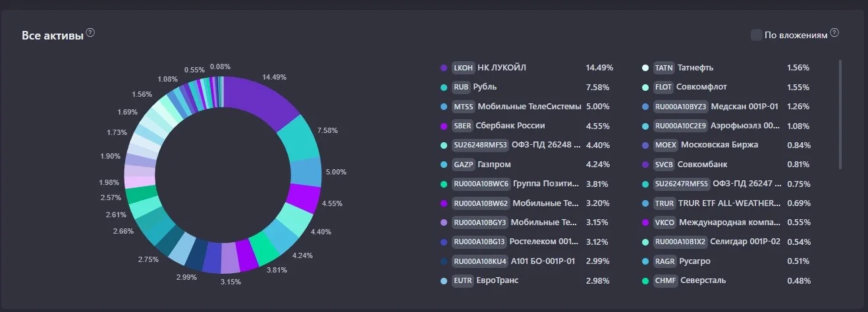Select 'НК ЛУКОЙЛ' legend name

click(x=502, y=68)
